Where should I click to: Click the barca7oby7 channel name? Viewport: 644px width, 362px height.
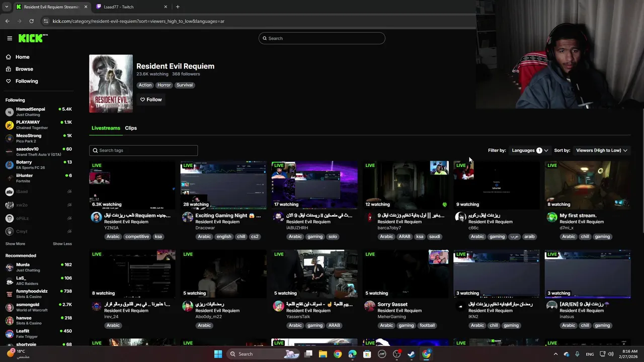[x=389, y=228]
